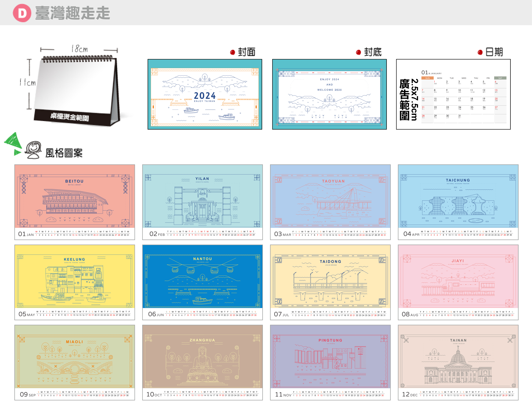Select the Taichung April calendar page
The image size is (532, 412).
click(x=458, y=202)
